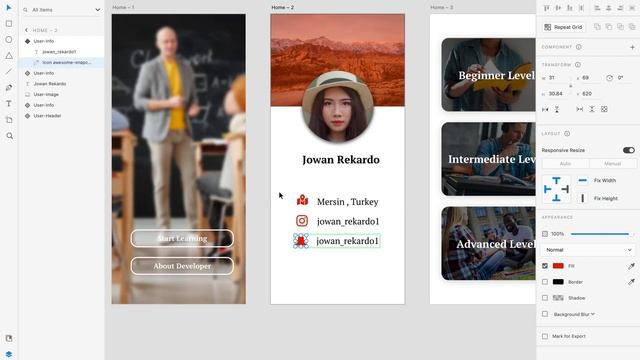Click the Y position field showing 620
Viewport: 640px width, 360px height.
(x=592, y=94)
